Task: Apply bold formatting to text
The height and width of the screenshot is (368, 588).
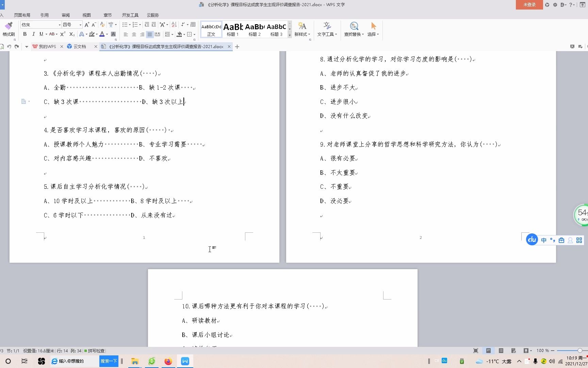Action: [24, 34]
